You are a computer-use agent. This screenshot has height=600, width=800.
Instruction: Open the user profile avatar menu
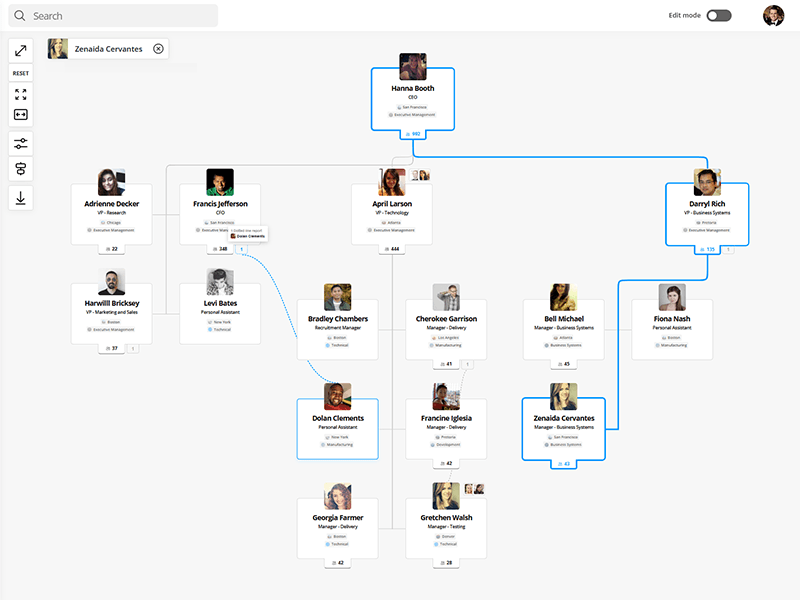[x=774, y=15]
